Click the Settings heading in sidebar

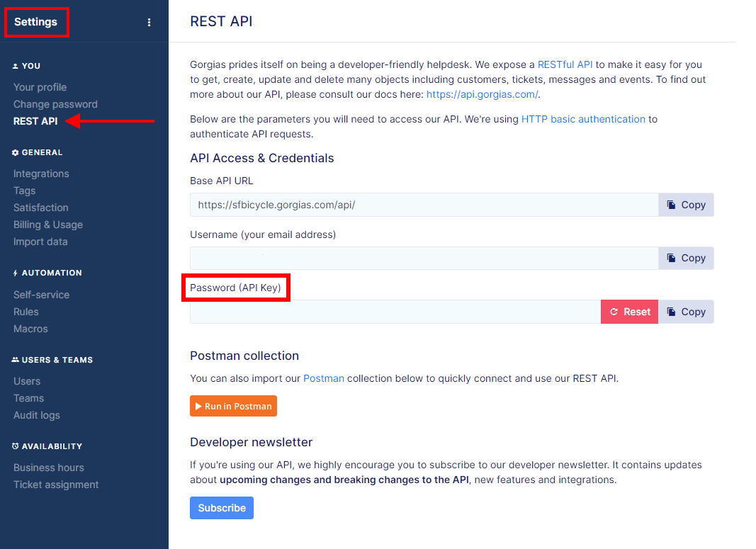tap(35, 22)
